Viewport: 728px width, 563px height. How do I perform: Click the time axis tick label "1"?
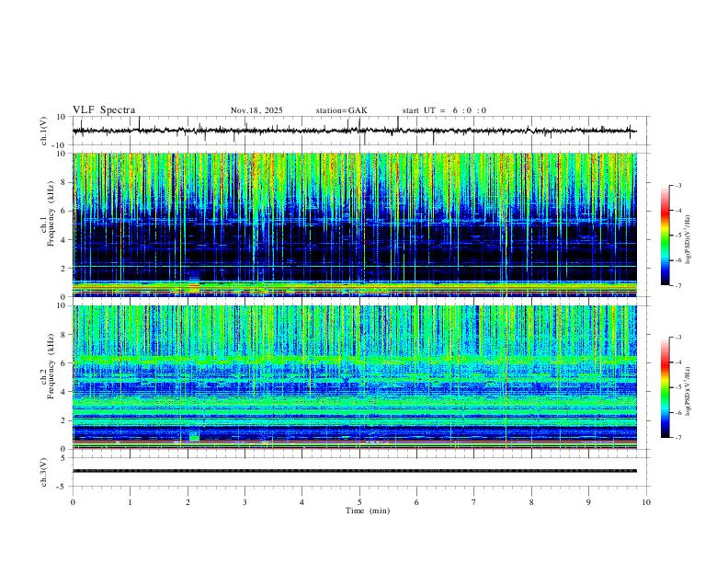(131, 502)
